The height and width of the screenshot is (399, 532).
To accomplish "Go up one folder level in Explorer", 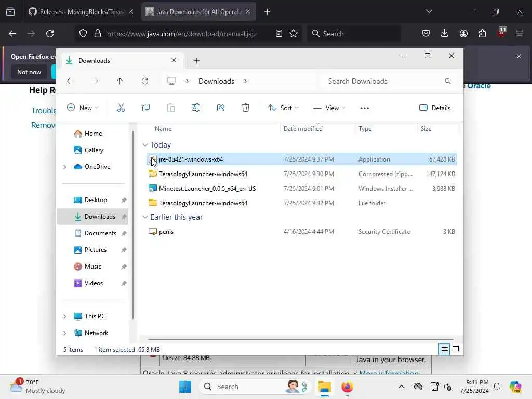I will click(x=120, y=81).
